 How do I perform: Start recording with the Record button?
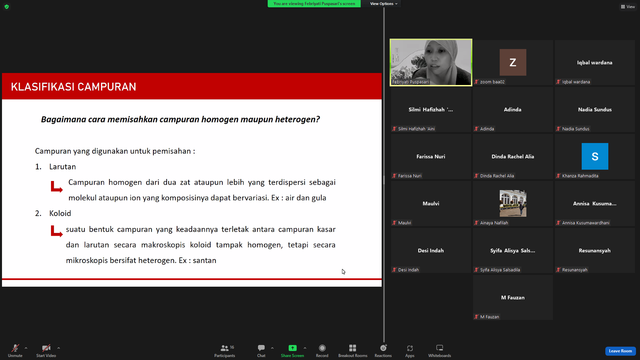click(322, 350)
